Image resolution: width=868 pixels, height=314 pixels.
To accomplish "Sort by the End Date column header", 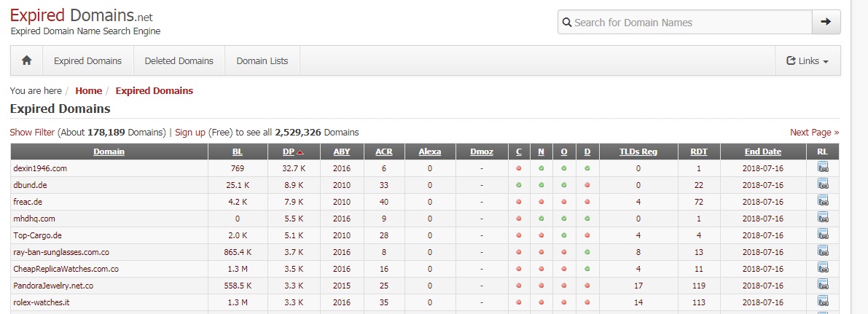I will coord(762,152).
